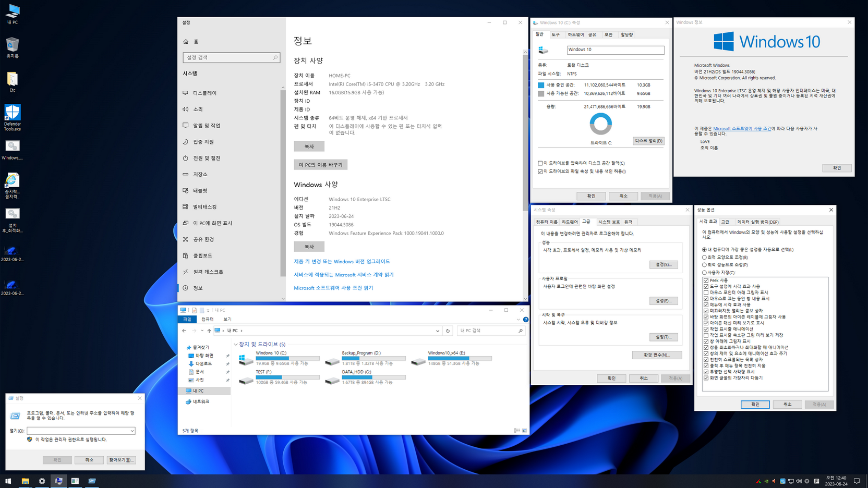Click 이 PC의 이름 바꾸기 button
The image size is (868, 488).
320,165
